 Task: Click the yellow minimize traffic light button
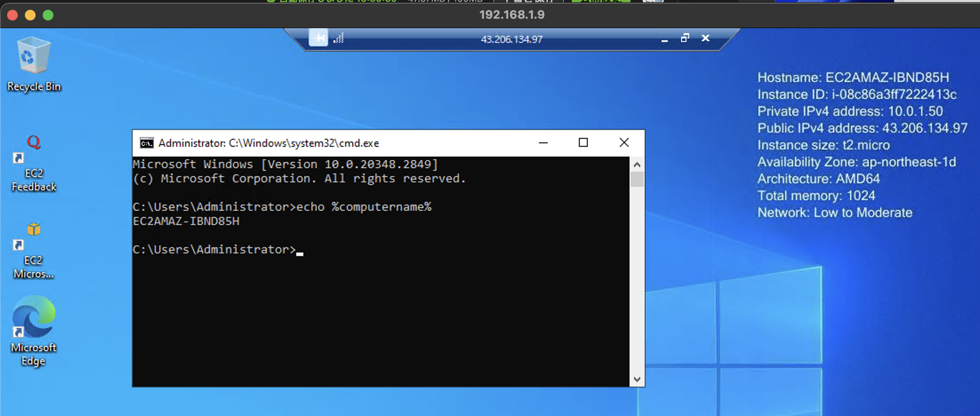(x=29, y=15)
